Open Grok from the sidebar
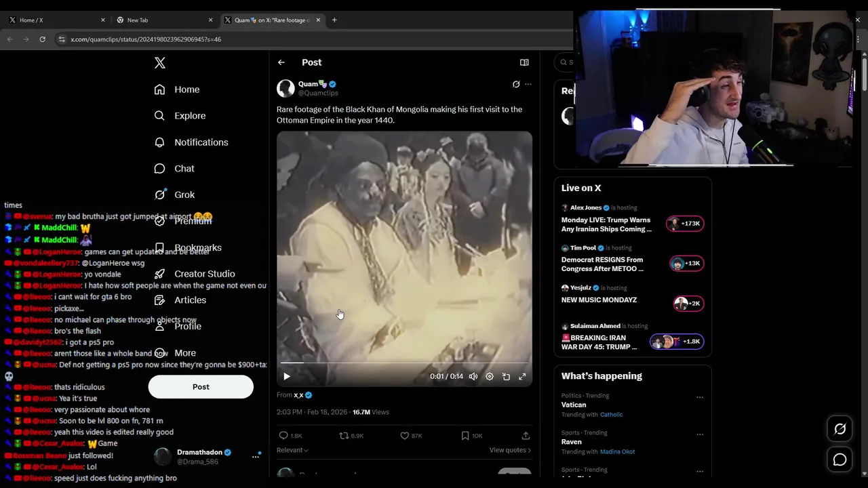 coord(174,195)
